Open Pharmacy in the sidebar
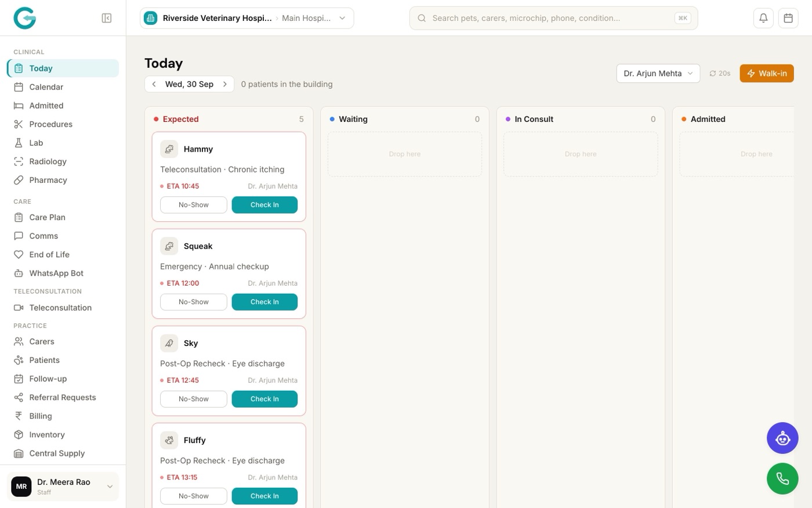Screen dimensions: 812x508 [x=63, y=180]
